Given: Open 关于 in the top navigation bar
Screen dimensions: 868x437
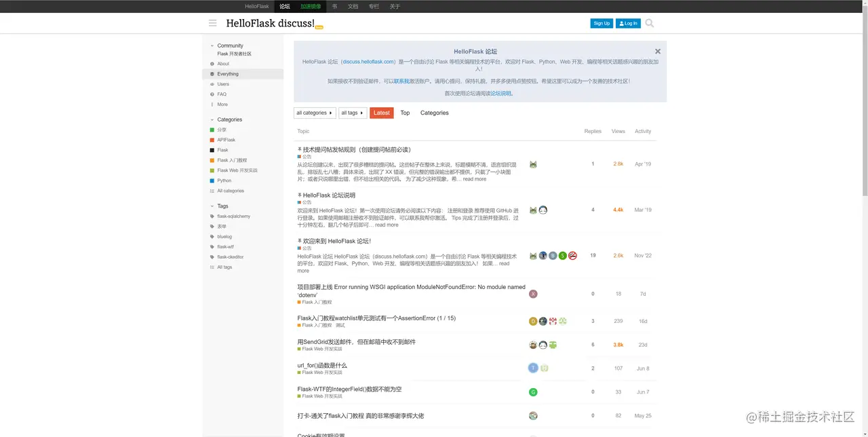Looking at the screenshot, I should coord(395,6).
